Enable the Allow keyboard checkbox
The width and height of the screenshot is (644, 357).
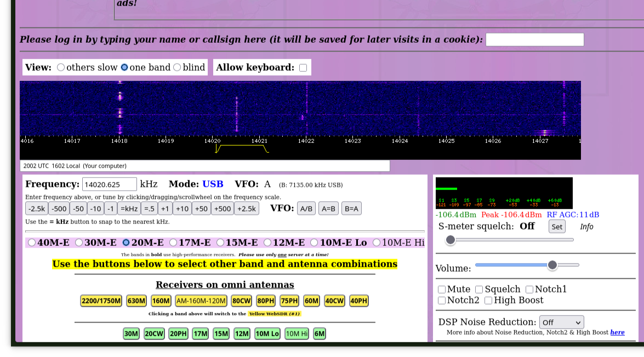coord(303,68)
